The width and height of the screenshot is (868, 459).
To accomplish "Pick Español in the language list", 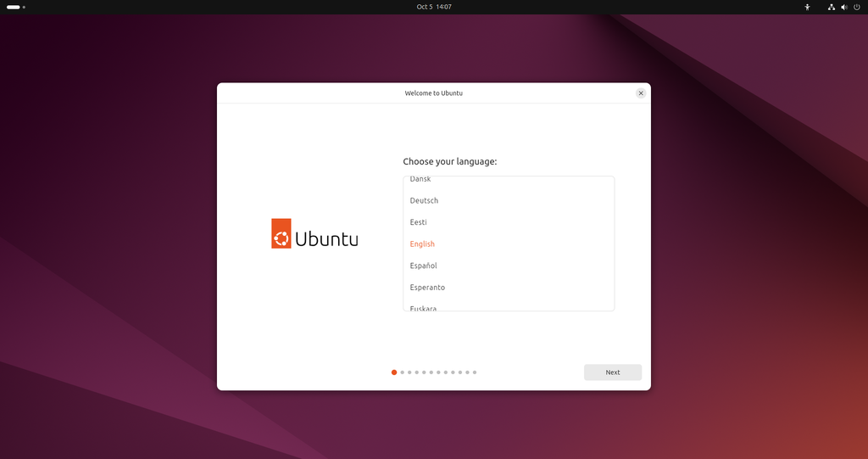I will point(423,266).
